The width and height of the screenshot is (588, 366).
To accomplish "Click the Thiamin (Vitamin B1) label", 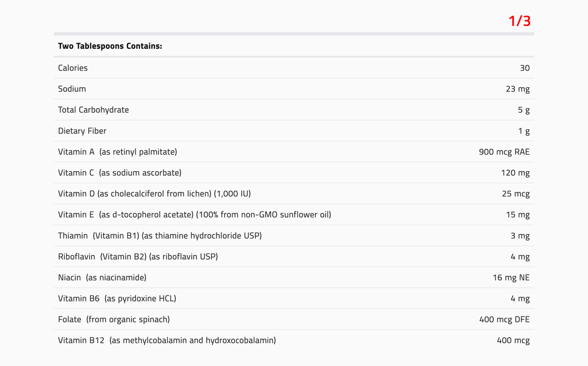I will tap(160, 236).
